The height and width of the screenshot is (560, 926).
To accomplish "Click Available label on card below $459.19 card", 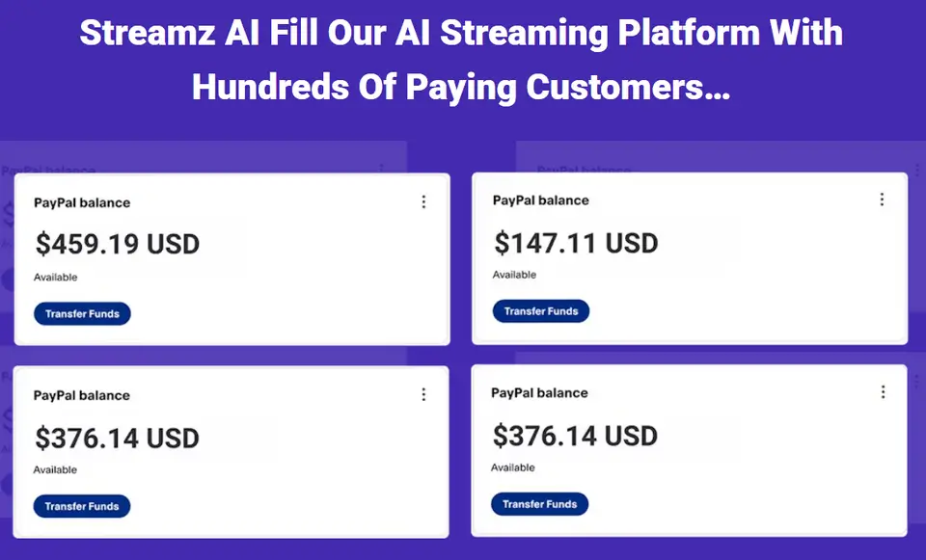I will (x=55, y=470).
